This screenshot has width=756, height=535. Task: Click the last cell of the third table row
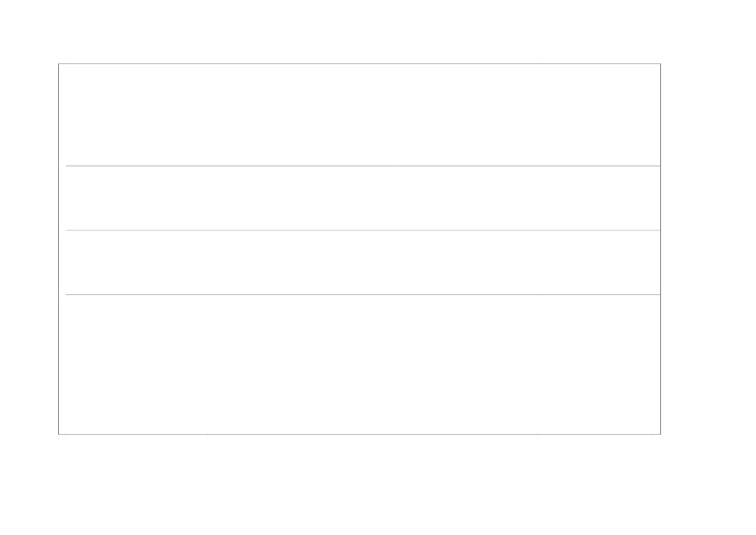click(598, 263)
